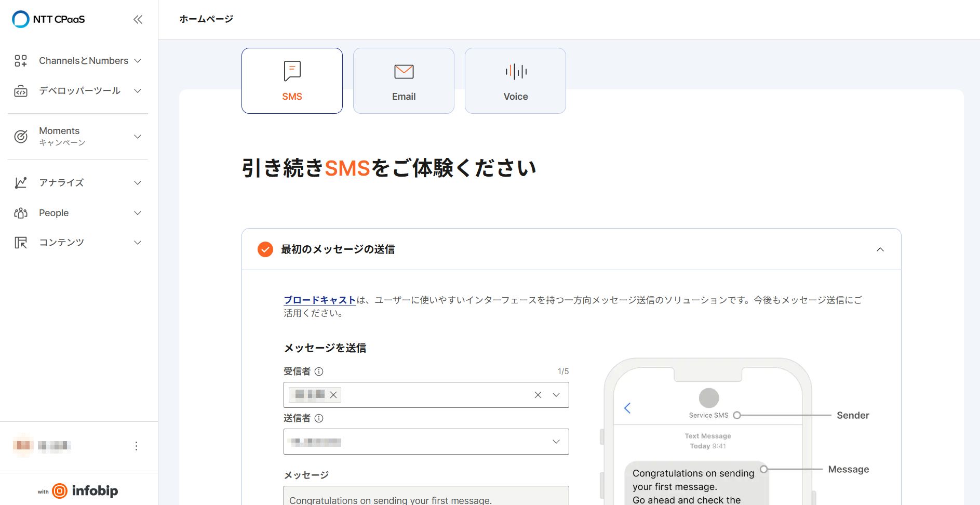Viewport: 980px width, 505px height.
Task: Click the sender info icon
Action: [x=319, y=418]
